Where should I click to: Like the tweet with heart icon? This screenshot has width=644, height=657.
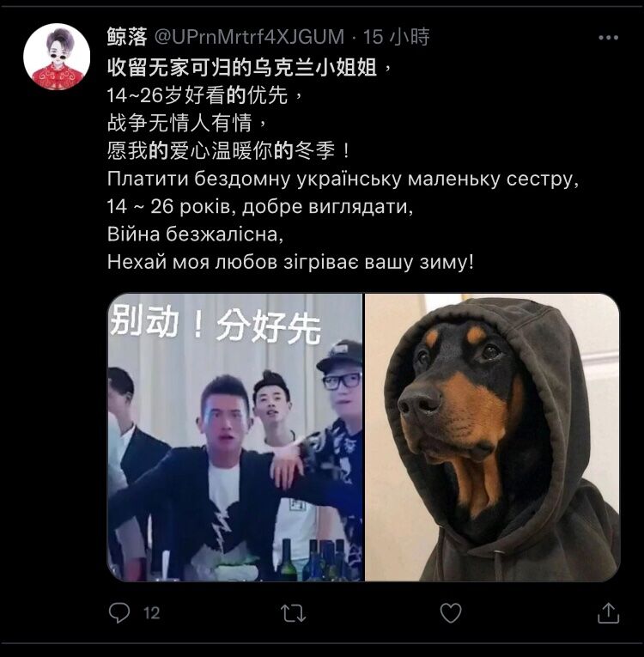(x=451, y=613)
